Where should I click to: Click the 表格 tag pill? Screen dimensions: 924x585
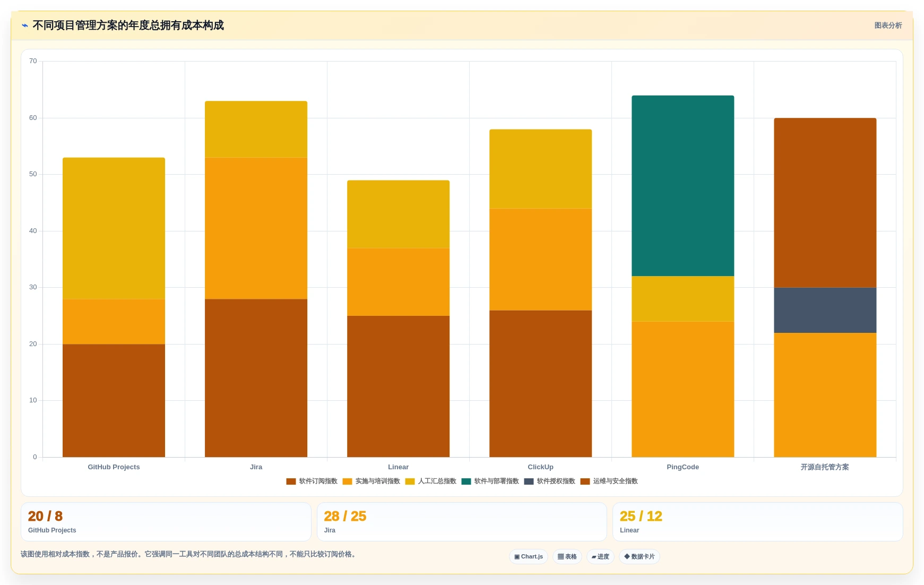[x=567, y=556]
